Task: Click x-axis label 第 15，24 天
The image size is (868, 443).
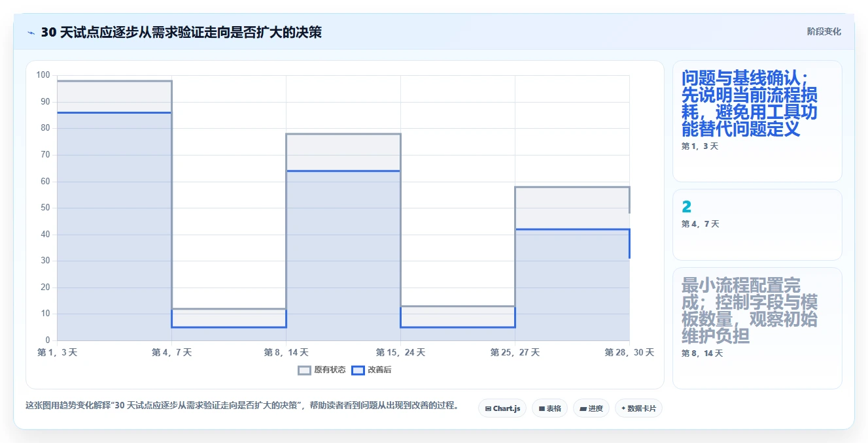Action: [x=400, y=352]
